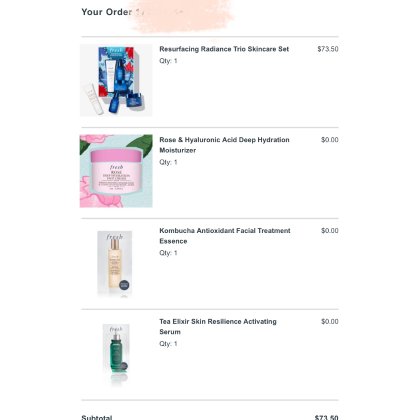The width and height of the screenshot is (420, 420).
Task: Click the Qty: 1 under Resurfacing Radiance Trio
Action: coord(168,61)
